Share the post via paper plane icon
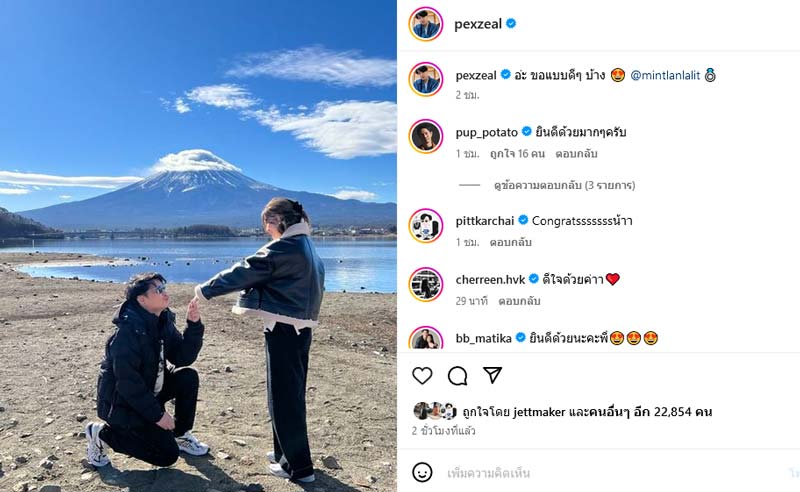Image resolution: width=800 pixels, height=492 pixels. coord(492,375)
